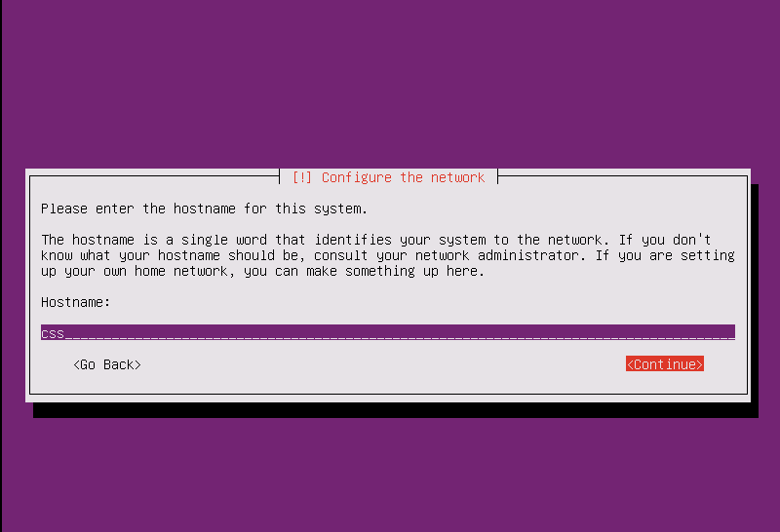780x532 pixels.
Task: Click the words network administrator in the description
Action: coord(497,255)
